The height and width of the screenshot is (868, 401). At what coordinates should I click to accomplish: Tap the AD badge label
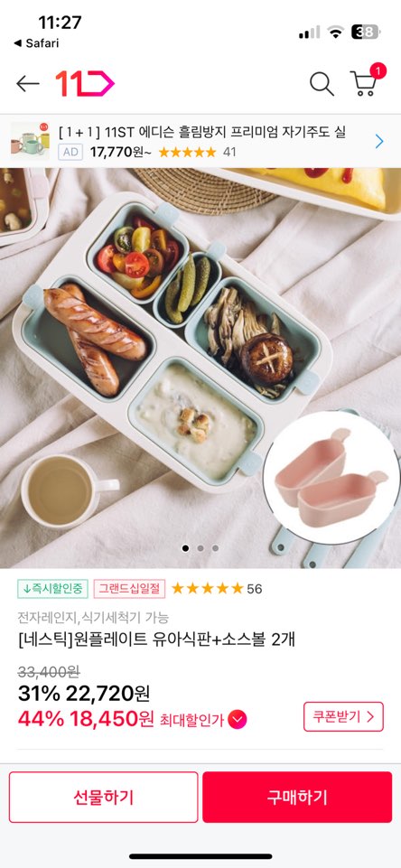tap(70, 152)
